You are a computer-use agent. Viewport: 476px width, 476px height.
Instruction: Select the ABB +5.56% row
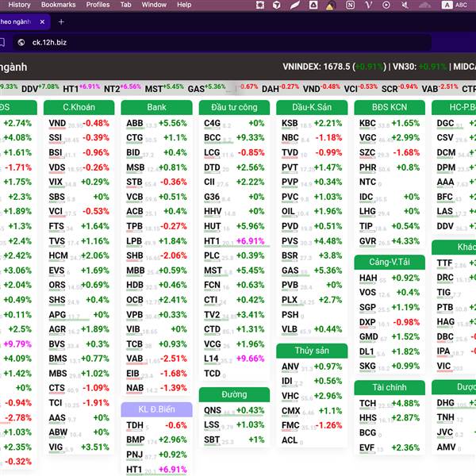point(156,123)
